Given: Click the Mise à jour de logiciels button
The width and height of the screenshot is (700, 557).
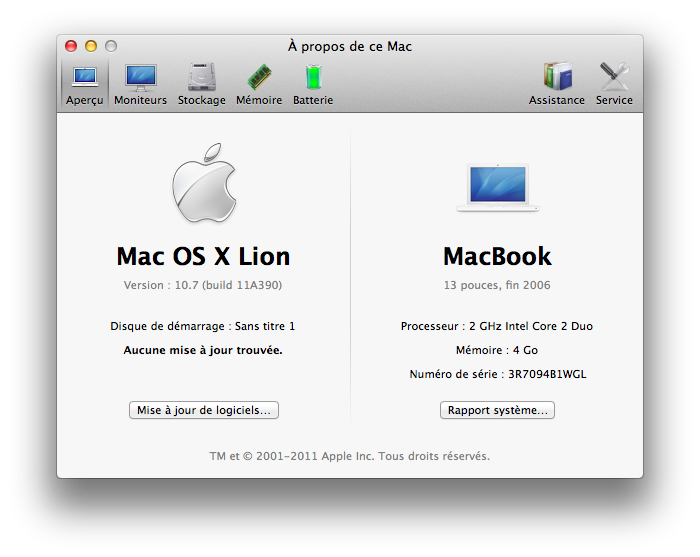Looking at the screenshot, I should 204,410.
